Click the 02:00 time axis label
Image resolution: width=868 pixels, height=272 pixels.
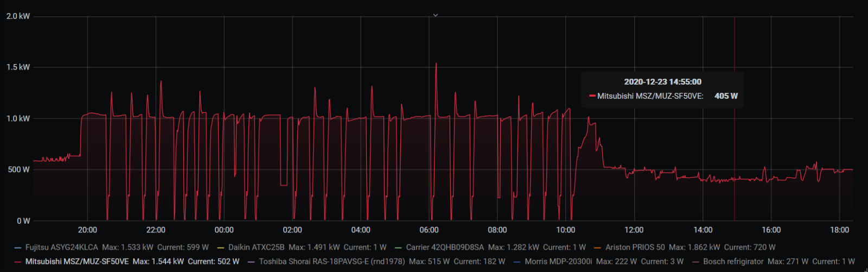tap(292, 230)
